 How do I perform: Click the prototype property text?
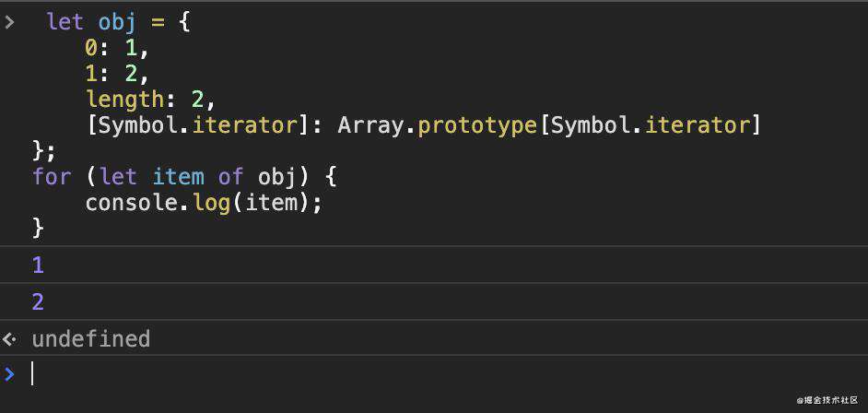point(477,126)
